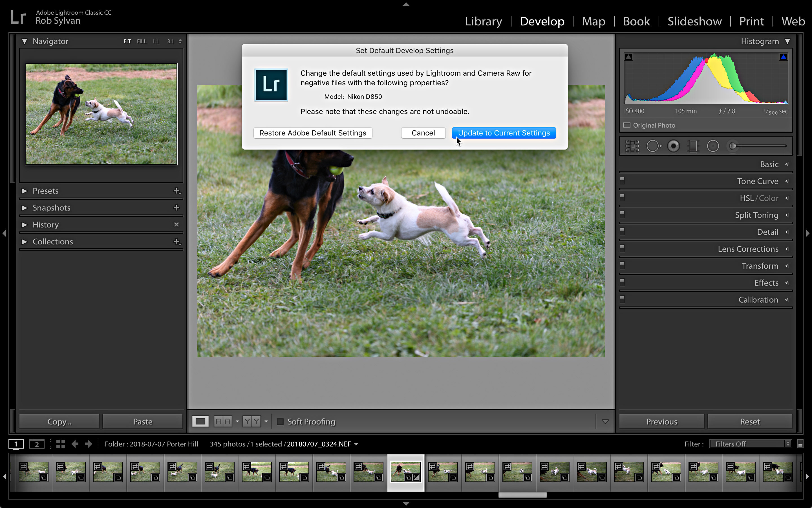
Task: Switch to the Library module
Action: pos(483,21)
